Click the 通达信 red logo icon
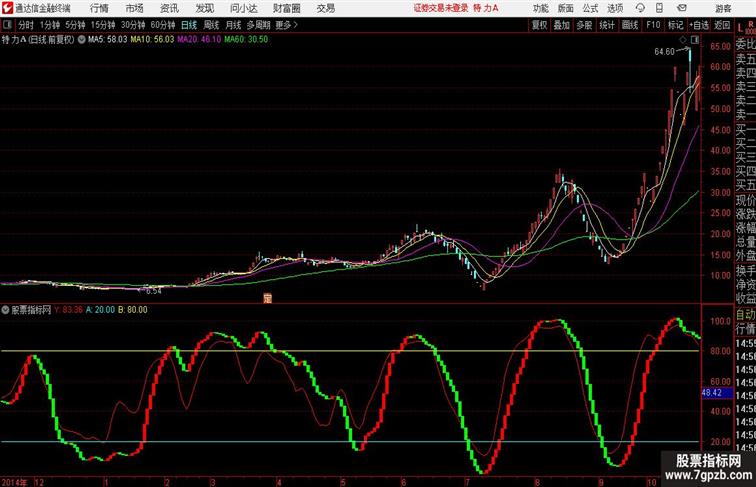Viewport: 756px width, 487px height. click(x=7, y=8)
